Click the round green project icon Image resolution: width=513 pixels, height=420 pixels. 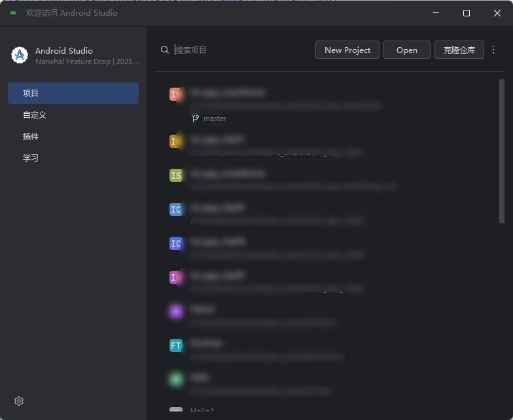[x=175, y=379]
